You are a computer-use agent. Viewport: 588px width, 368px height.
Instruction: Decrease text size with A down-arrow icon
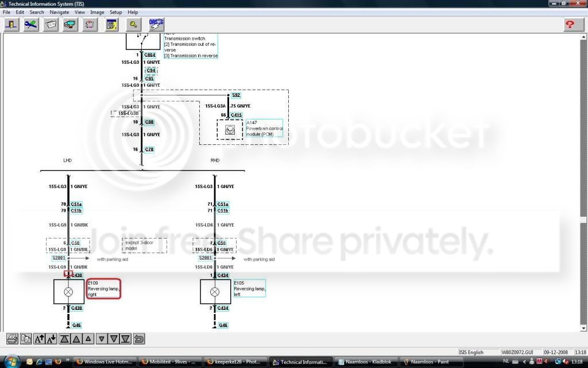tap(51, 339)
